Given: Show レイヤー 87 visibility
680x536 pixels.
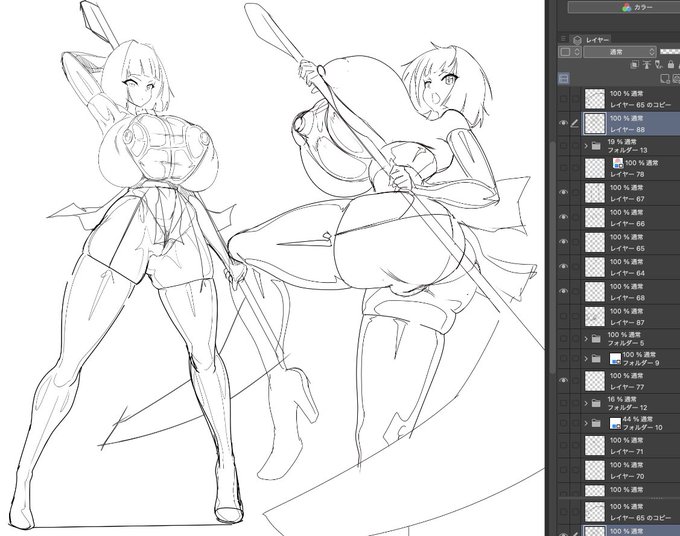Looking at the screenshot, I should click(x=563, y=316).
